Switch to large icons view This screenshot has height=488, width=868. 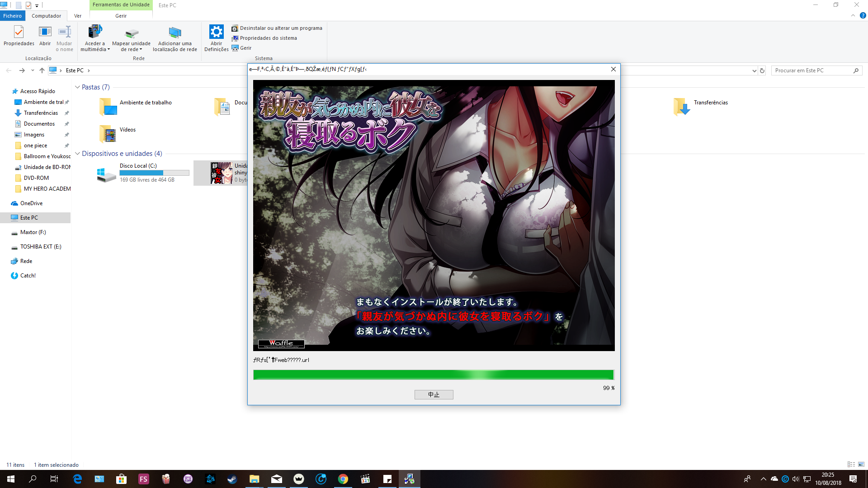point(861,465)
